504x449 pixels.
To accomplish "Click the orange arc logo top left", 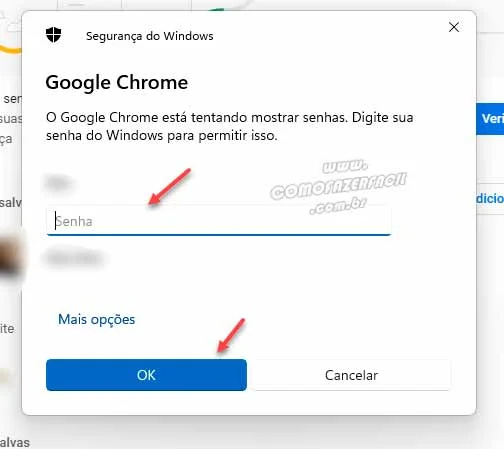I will coord(11,50).
